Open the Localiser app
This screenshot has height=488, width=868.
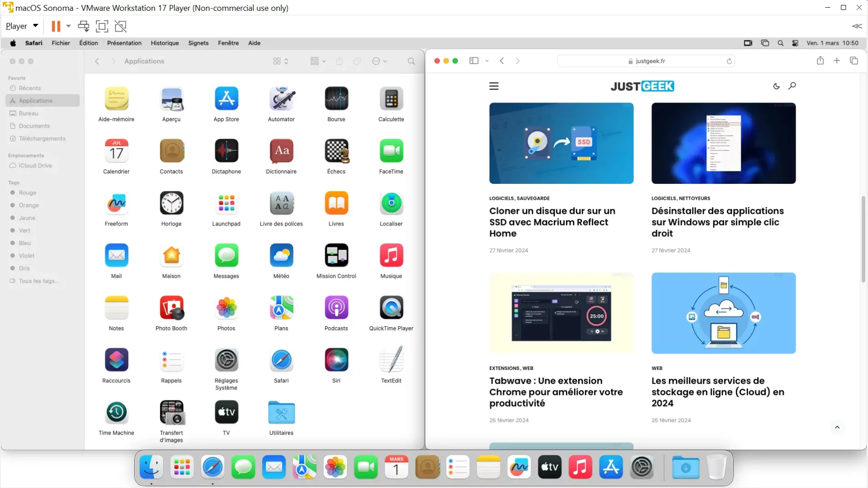pyautogui.click(x=391, y=203)
